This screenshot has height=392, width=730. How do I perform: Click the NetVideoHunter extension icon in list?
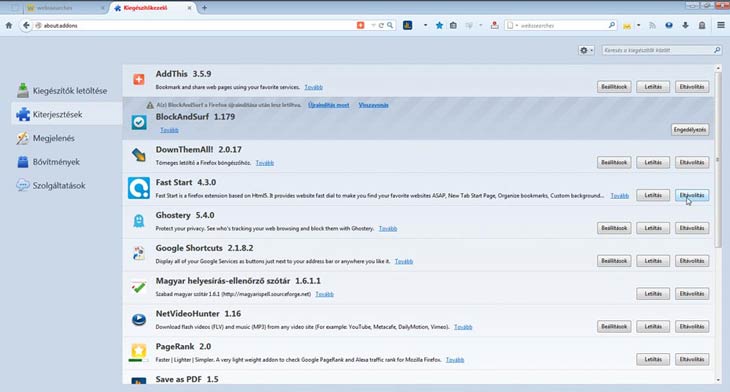pos(139,319)
